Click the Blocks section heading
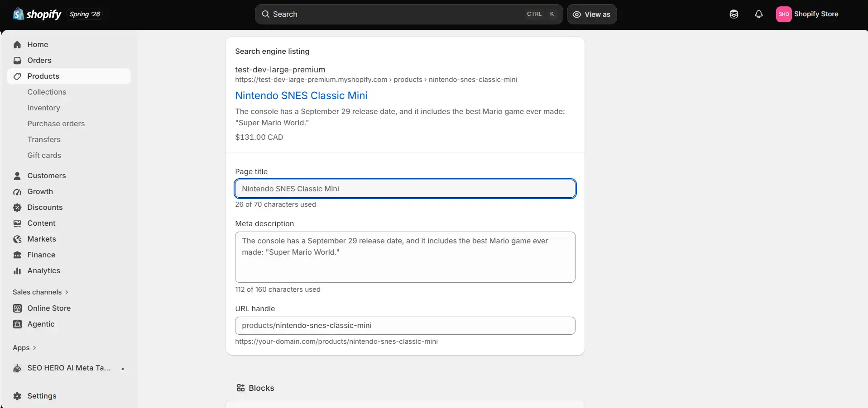Image resolution: width=868 pixels, height=408 pixels. pyautogui.click(x=261, y=388)
